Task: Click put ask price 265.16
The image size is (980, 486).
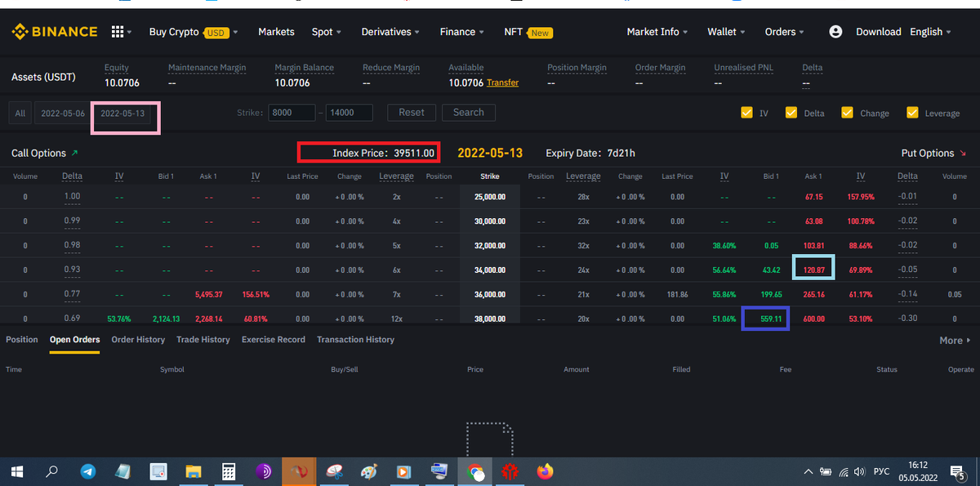Action: tap(814, 294)
